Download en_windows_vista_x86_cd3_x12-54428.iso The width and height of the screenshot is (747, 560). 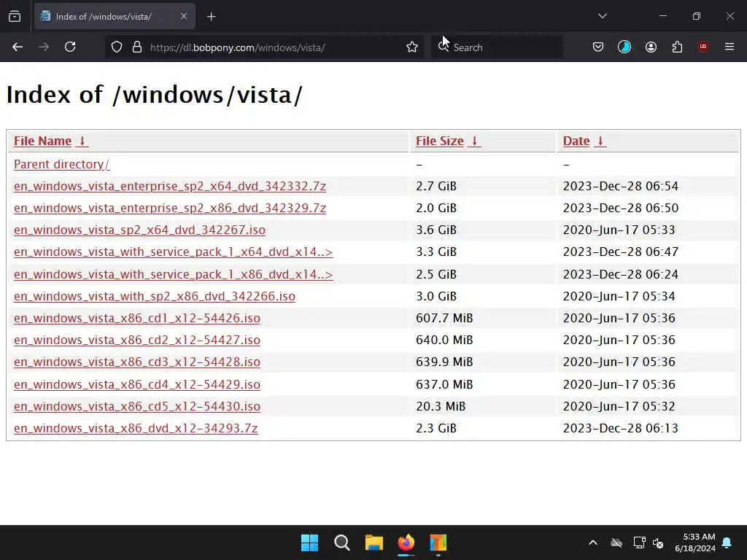[x=137, y=362]
